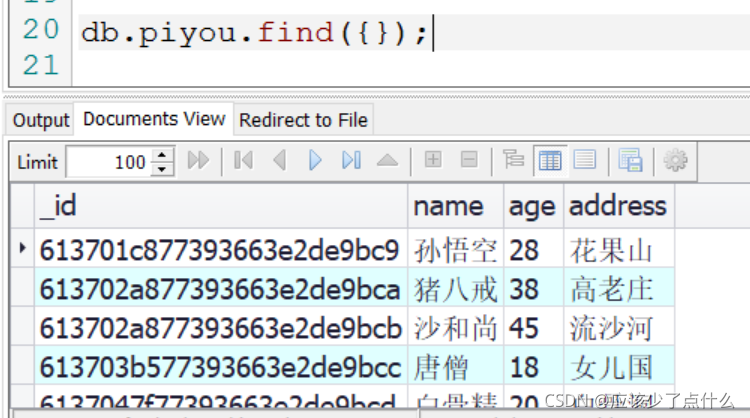The height and width of the screenshot is (418, 750).
Task: Select address cell 高老庄
Action: click(619, 289)
